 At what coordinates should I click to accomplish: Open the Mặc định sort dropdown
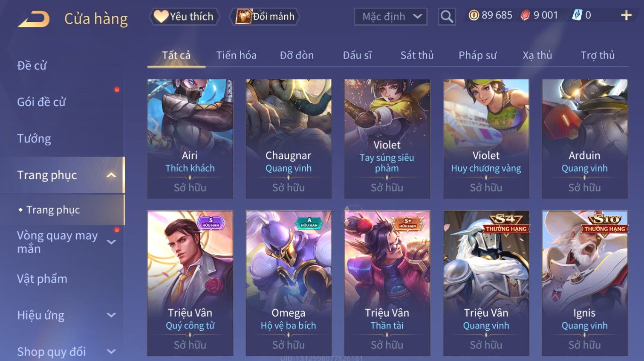tap(390, 17)
